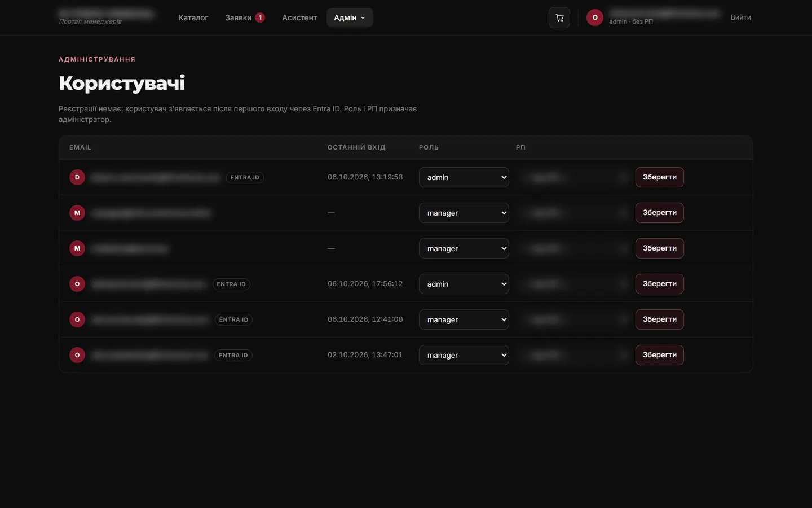
Task: Click the user avatar in the header
Action: (x=595, y=17)
